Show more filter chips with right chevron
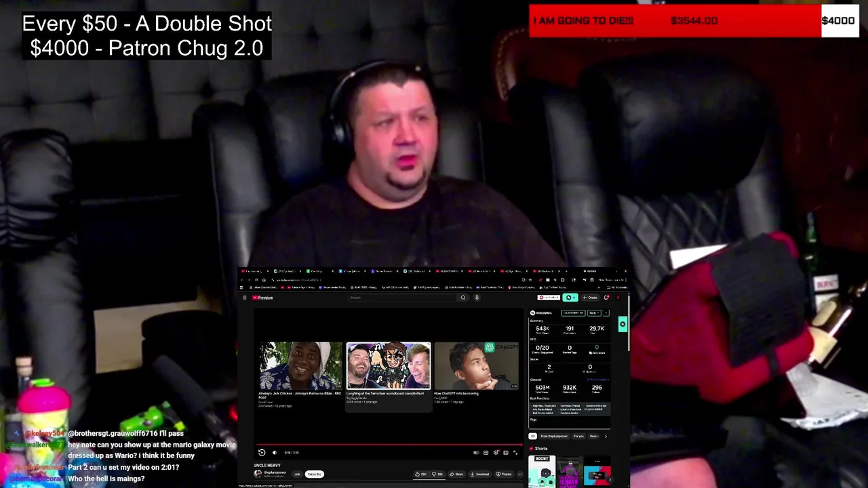This screenshot has width=868, height=488. coord(606,436)
